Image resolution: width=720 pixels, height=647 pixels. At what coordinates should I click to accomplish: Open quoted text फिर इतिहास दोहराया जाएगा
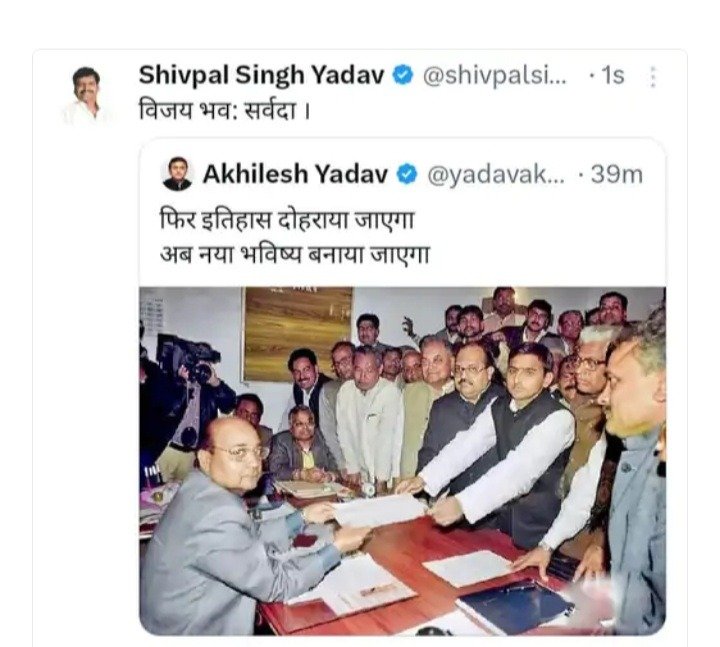tap(287, 219)
